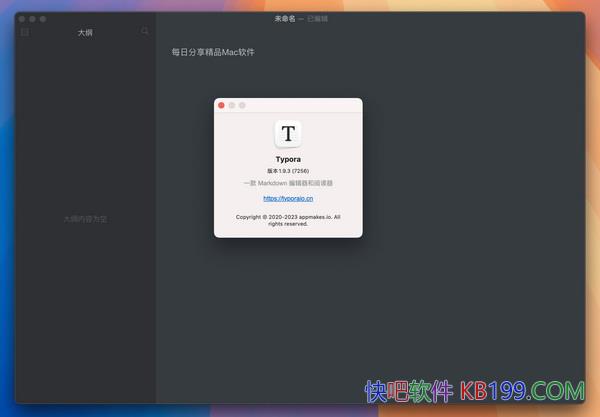Image resolution: width=600 pixels, height=417 pixels.
Task: Click the Markdown editor description text
Action: [x=288, y=183]
